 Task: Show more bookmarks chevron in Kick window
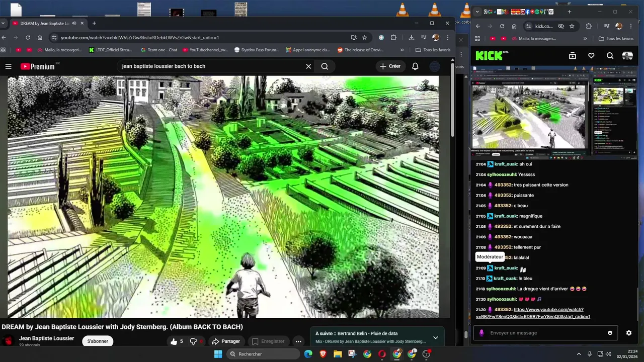585,38
